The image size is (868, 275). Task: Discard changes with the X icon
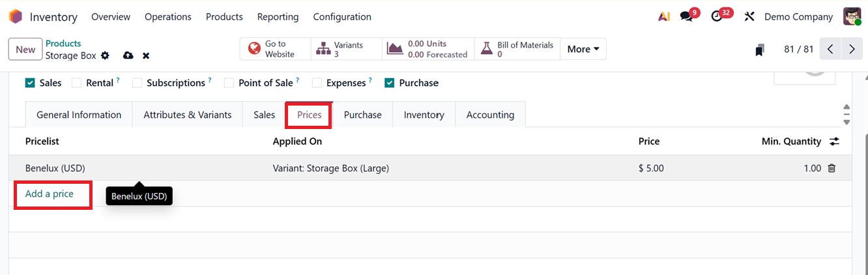coord(146,56)
